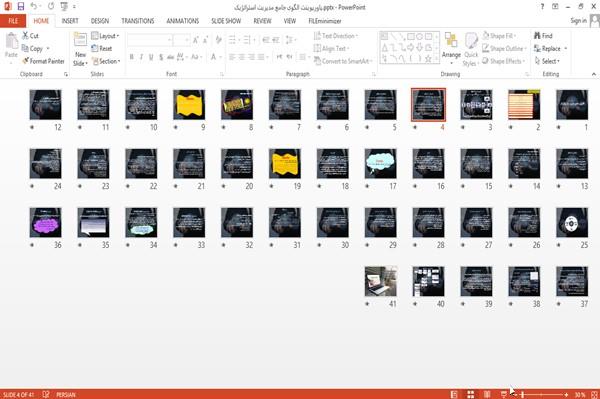The height and width of the screenshot is (399, 600).
Task: Open Quick Styles gallery icon
Action: 471,41
